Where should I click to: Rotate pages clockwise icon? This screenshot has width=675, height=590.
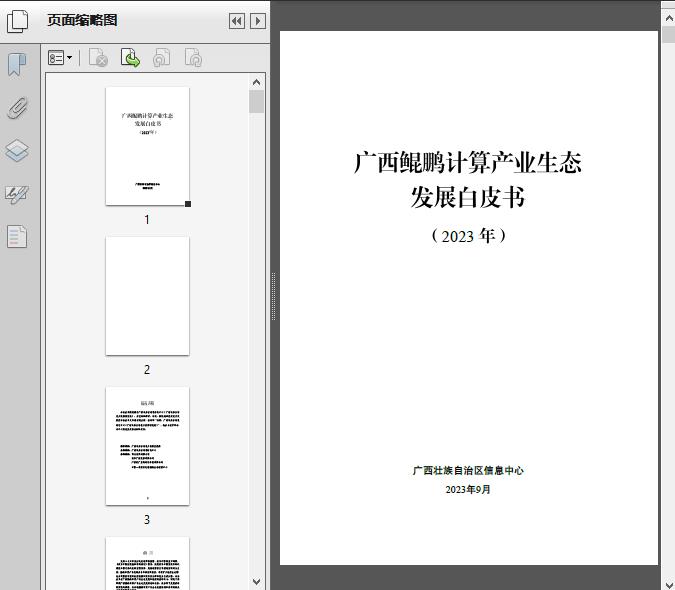pyautogui.click(x=193, y=58)
